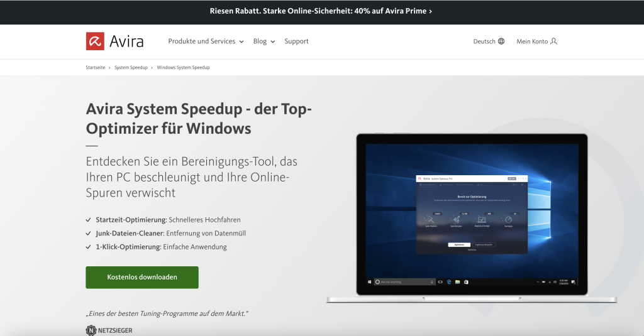Click the Kostenlos downloaden button

click(142, 278)
